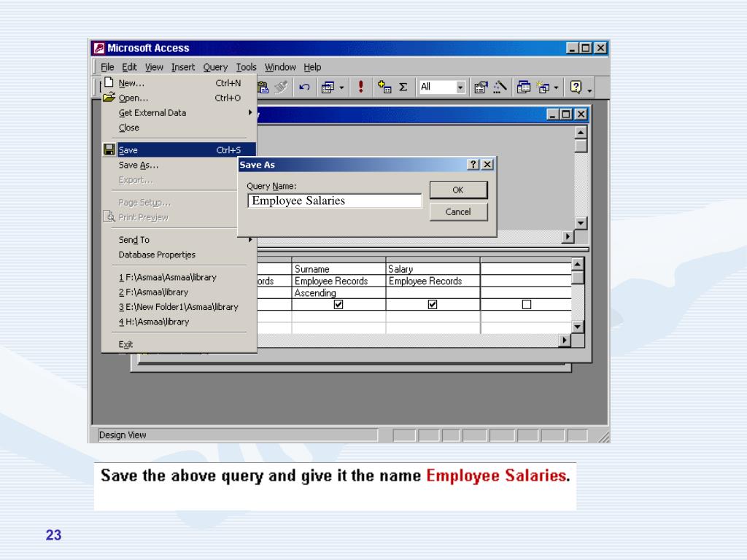Close the Save As dialog with X

click(x=487, y=164)
